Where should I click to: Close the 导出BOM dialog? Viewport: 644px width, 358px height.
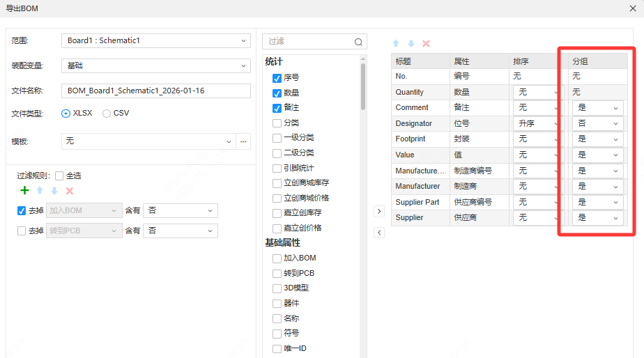click(633, 8)
